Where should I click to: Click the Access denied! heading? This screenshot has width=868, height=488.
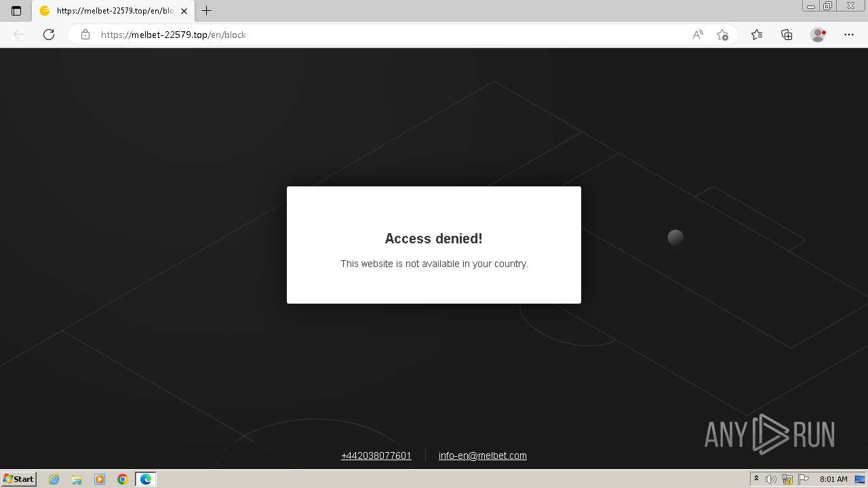(x=434, y=239)
